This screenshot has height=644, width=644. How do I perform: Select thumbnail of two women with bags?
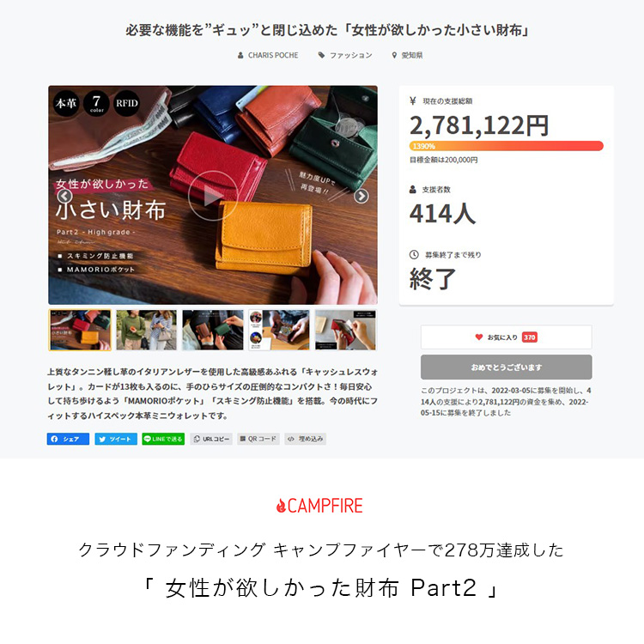point(146,330)
